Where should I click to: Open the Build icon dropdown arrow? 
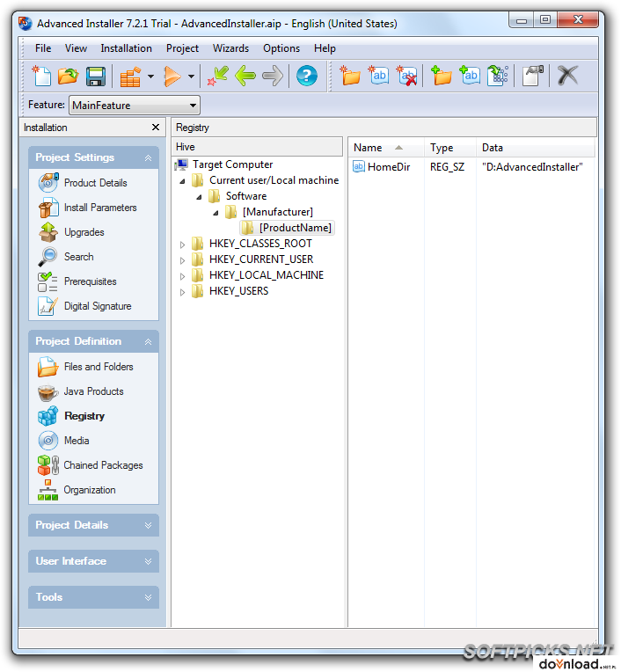pos(150,77)
